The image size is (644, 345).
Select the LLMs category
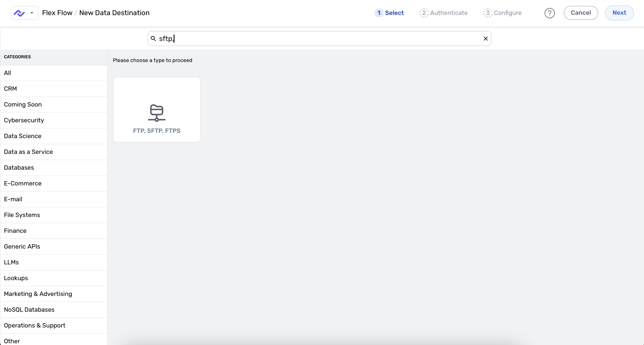tap(11, 262)
